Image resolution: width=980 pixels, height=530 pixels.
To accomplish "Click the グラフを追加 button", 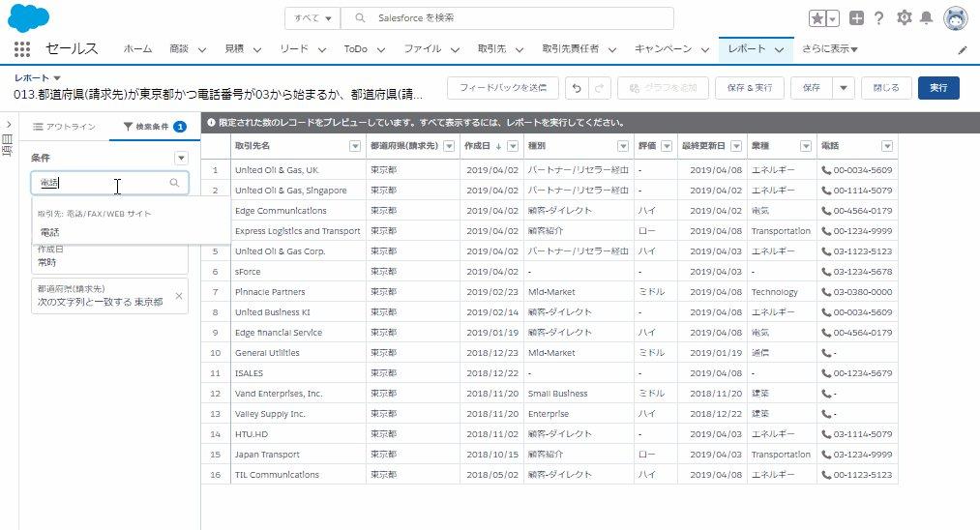I will 663,88.
